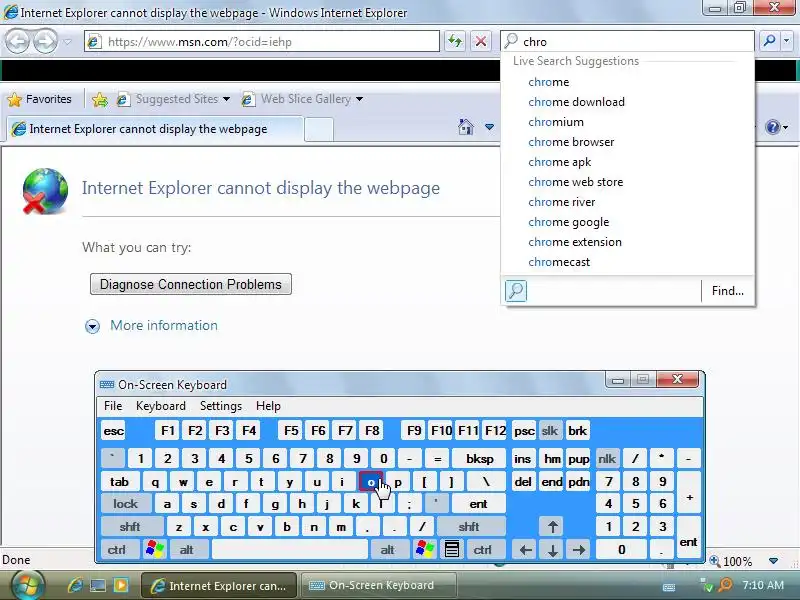This screenshot has width=800, height=600.
Task: Click search box containing 'chro'
Action: [x=627, y=41]
